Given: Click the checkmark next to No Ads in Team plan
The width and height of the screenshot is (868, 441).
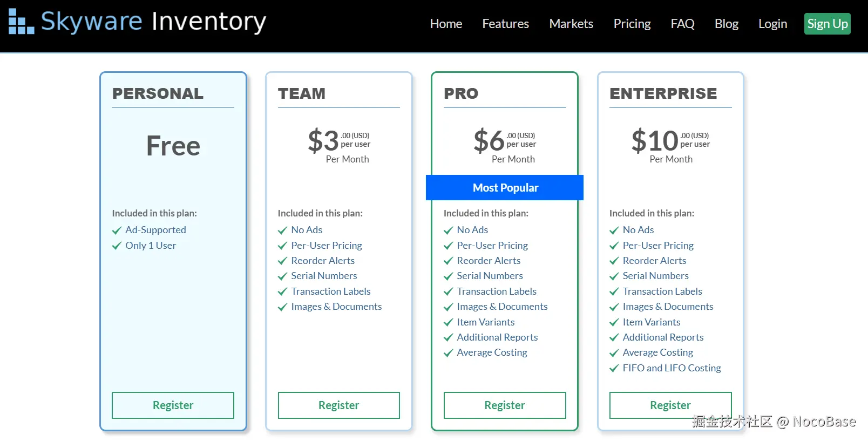Looking at the screenshot, I should pos(282,230).
